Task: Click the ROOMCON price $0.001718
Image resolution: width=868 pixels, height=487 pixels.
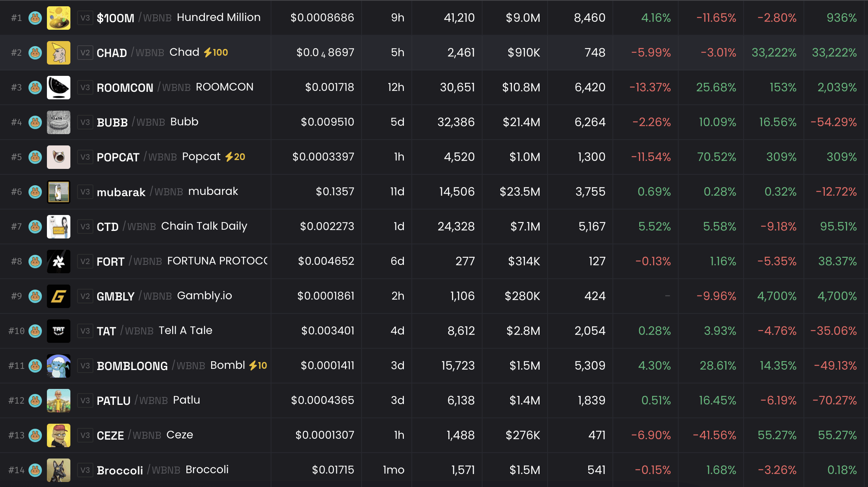Action: pyautogui.click(x=330, y=87)
